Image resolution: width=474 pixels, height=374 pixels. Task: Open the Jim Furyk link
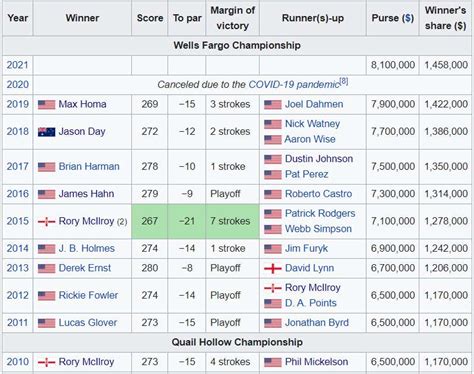coord(306,249)
